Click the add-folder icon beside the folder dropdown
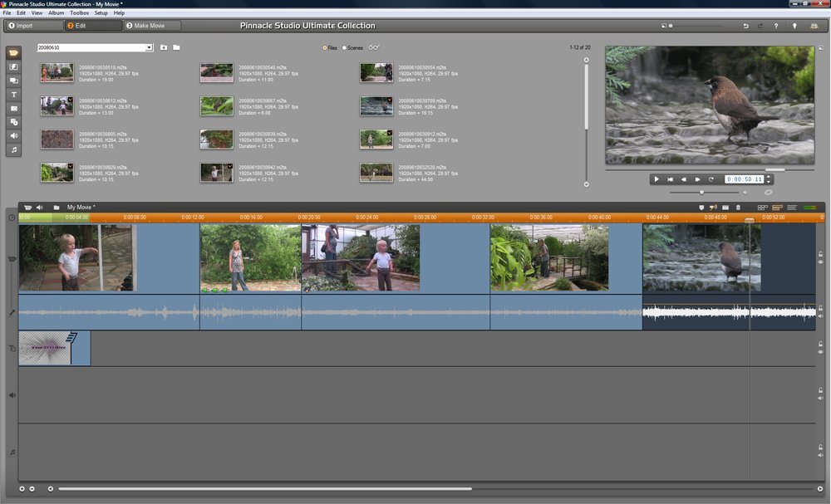Viewport: 831px width, 504px height. tap(164, 47)
